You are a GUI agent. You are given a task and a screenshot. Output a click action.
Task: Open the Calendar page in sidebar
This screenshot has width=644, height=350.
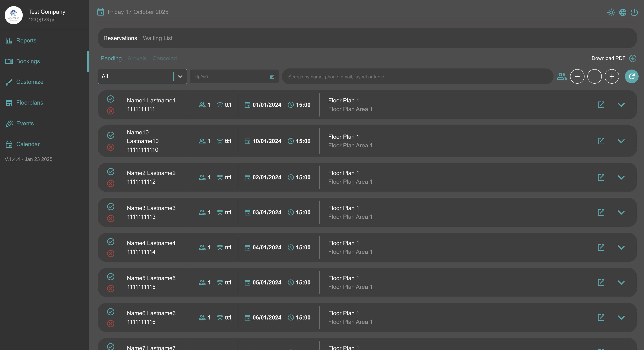click(28, 144)
